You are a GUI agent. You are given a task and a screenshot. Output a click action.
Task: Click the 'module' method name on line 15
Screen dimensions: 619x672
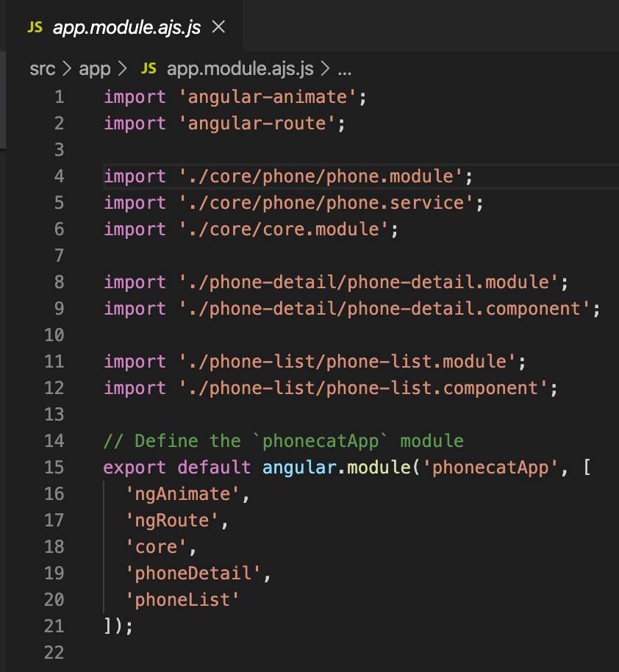tap(379, 467)
